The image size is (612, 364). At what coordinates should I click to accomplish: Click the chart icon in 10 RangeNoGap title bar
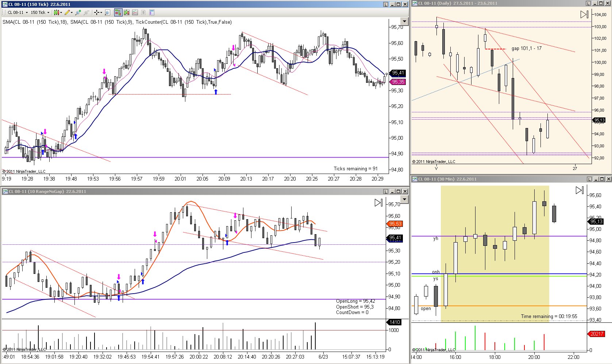point(5,191)
